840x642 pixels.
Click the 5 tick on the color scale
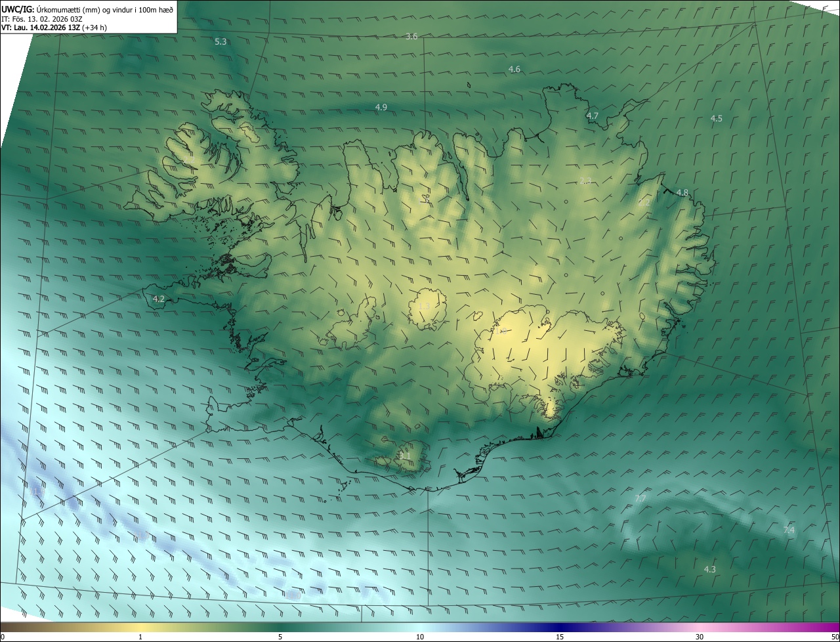[x=280, y=637]
